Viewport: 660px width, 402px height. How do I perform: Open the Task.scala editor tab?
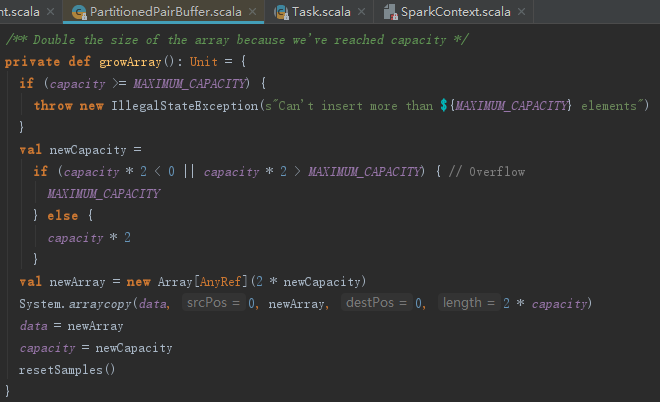(x=321, y=12)
